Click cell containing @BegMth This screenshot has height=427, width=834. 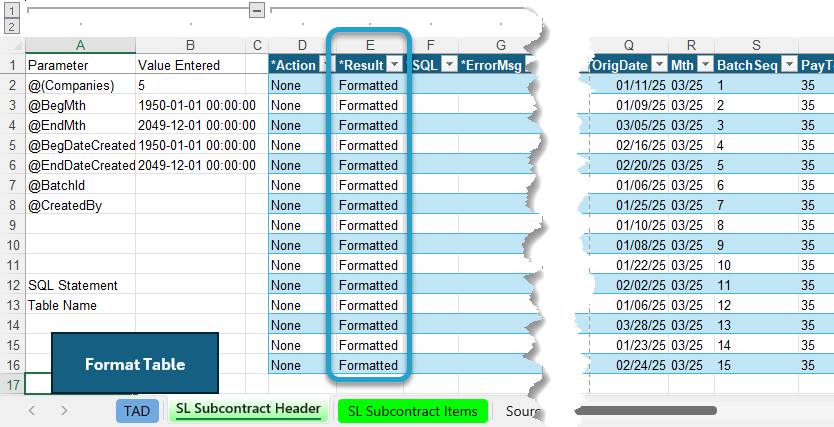click(x=80, y=105)
